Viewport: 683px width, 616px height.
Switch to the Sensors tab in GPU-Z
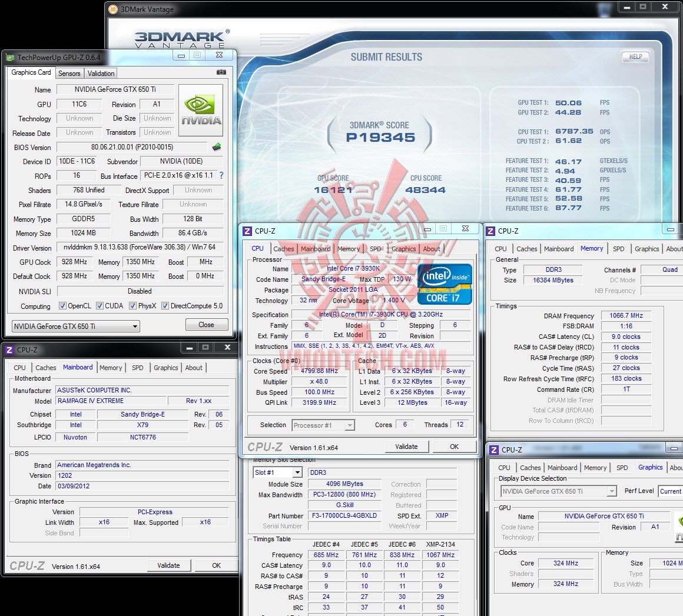point(69,74)
